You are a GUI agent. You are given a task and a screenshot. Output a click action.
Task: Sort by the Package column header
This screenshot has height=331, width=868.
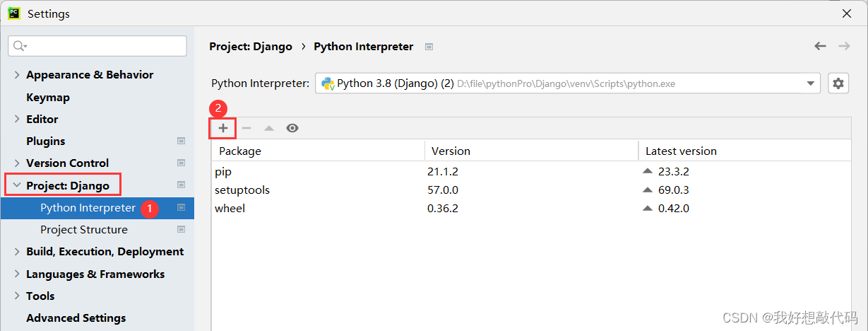click(x=319, y=151)
